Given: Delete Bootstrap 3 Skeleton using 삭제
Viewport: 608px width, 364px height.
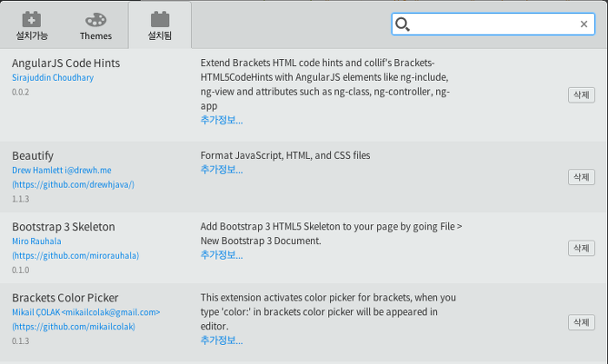Looking at the screenshot, I should click(581, 248).
